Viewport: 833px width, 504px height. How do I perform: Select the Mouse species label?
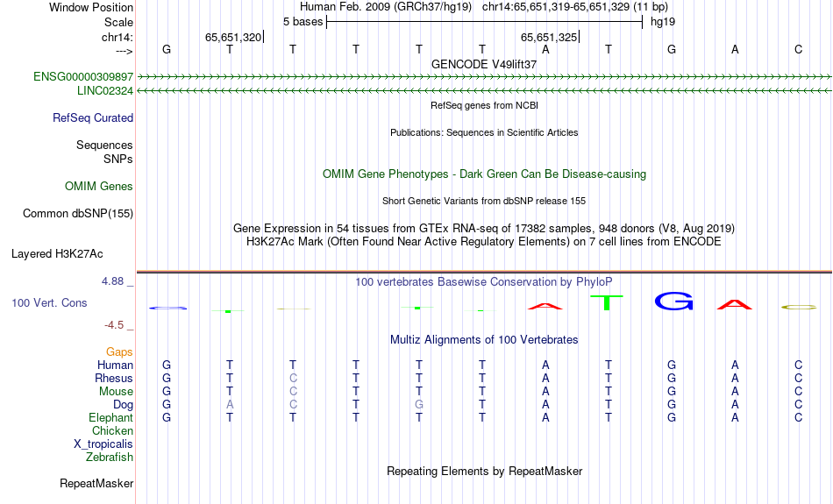coord(116,392)
